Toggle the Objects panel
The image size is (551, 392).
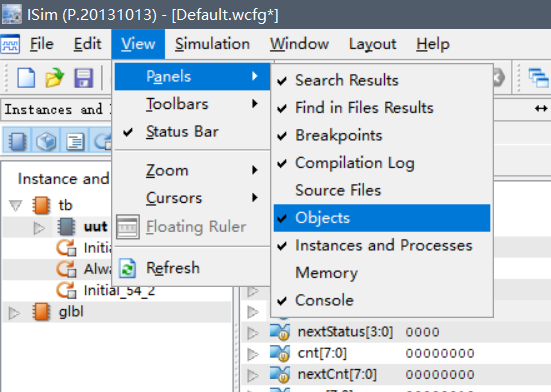(x=382, y=218)
